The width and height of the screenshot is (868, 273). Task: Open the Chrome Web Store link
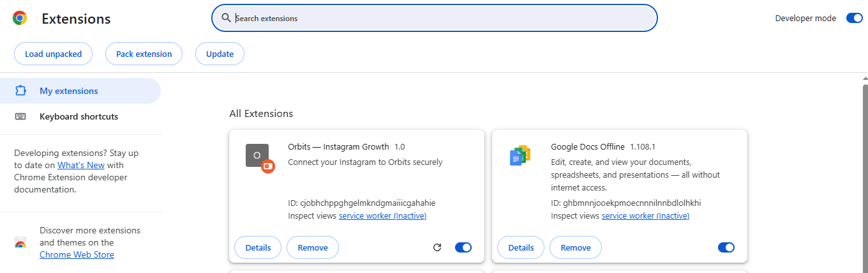click(77, 254)
